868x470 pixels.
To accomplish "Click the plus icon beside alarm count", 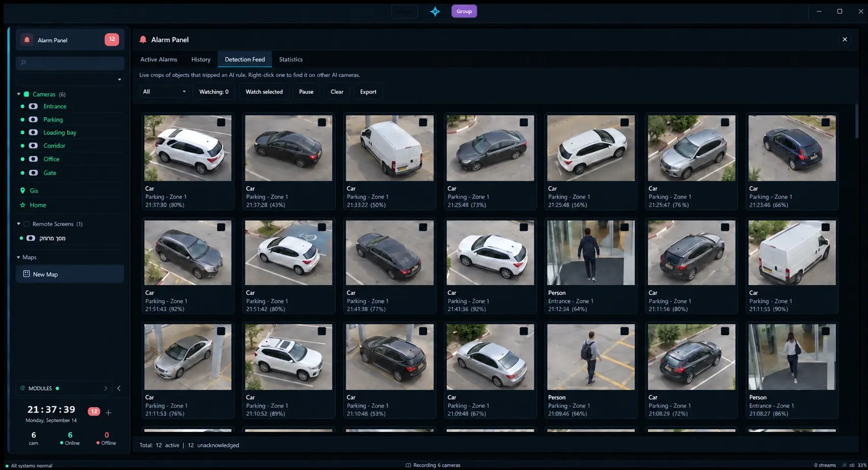I will pos(108,412).
